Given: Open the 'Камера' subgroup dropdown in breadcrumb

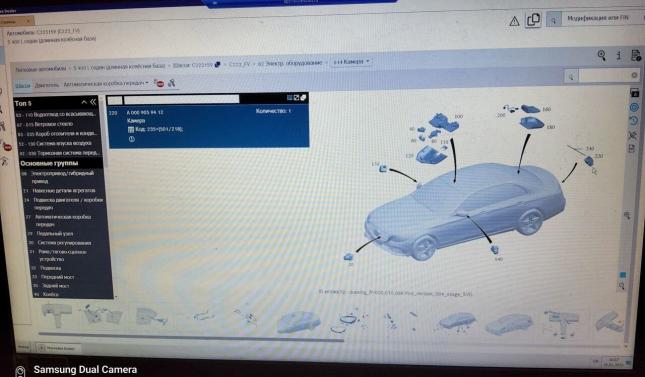Looking at the screenshot, I should 351,61.
